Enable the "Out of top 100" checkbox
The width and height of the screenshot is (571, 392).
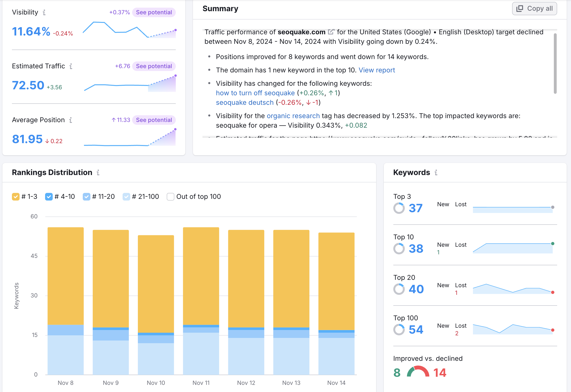coord(170,196)
